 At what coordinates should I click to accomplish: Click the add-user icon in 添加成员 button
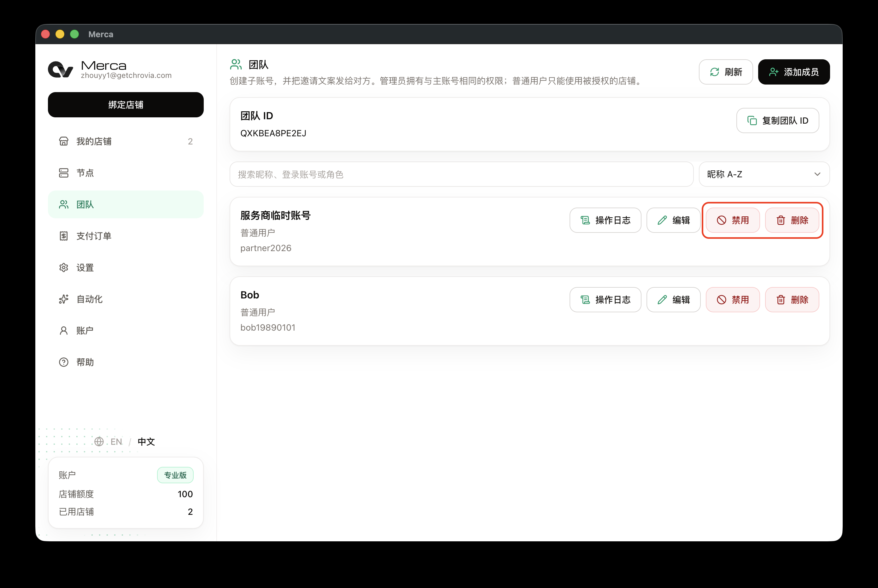774,72
